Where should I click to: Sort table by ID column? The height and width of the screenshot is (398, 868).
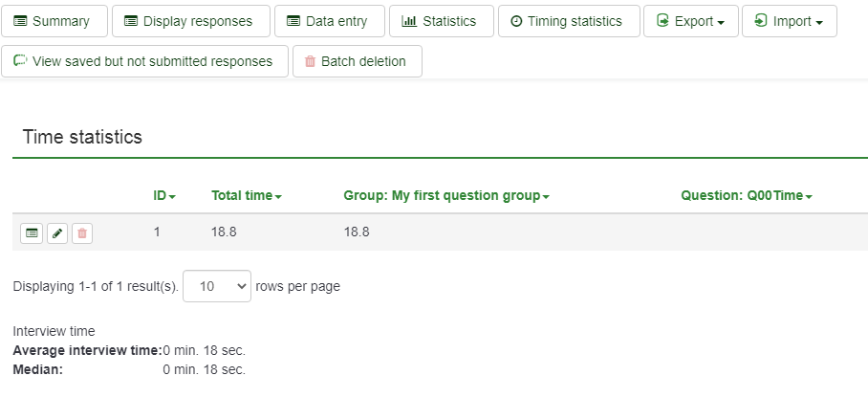164,195
